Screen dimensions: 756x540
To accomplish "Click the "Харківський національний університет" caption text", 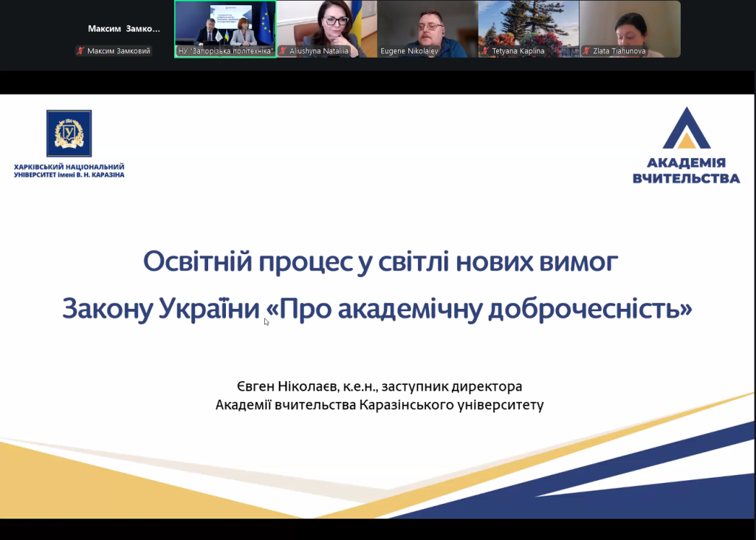I will (x=69, y=171).
